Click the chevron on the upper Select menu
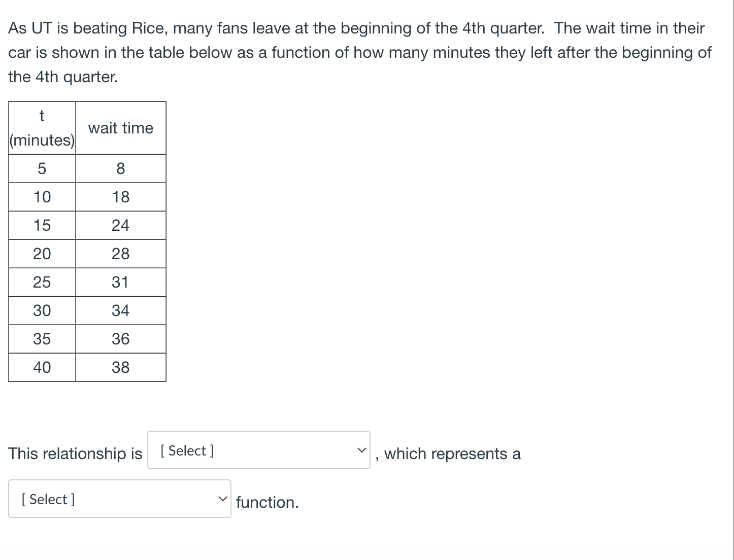Screen dimensions: 734x560 point(361,448)
